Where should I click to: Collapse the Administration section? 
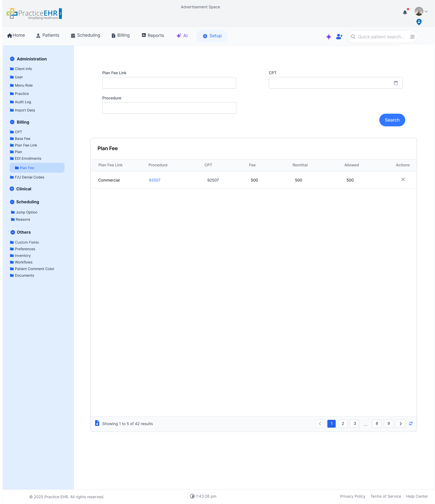pyautogui.click(x=12, y=59)
